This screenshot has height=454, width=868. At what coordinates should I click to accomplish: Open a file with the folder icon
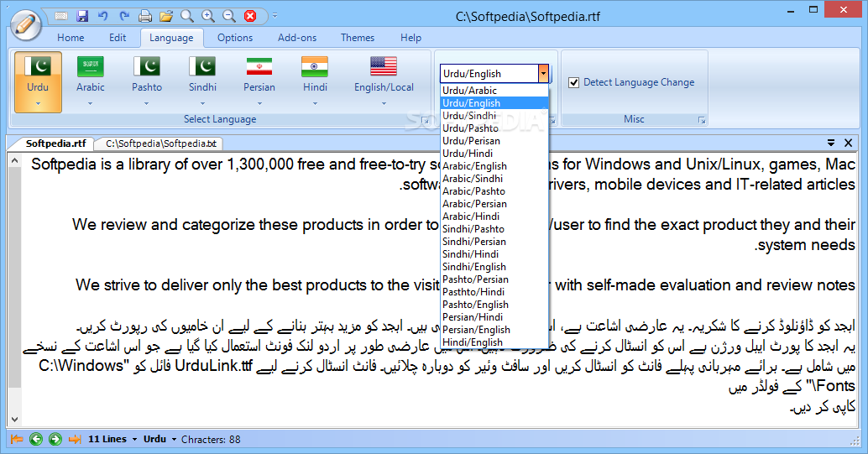tap(166, 16)
